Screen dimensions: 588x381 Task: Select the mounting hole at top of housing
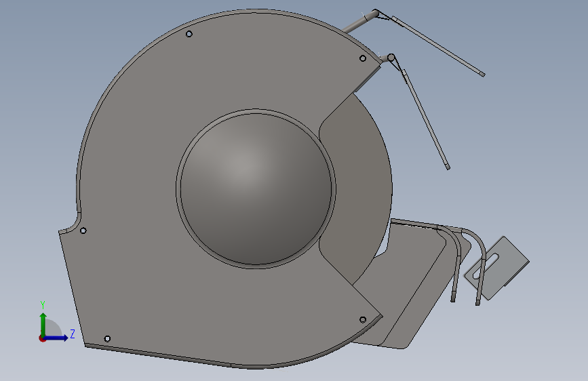coord(189,34)
